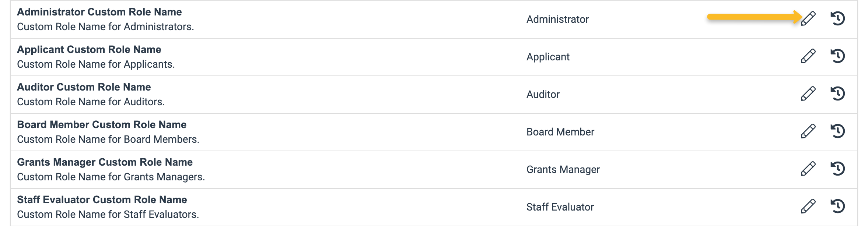Select the Administrator value text

[x=558, y=19]
